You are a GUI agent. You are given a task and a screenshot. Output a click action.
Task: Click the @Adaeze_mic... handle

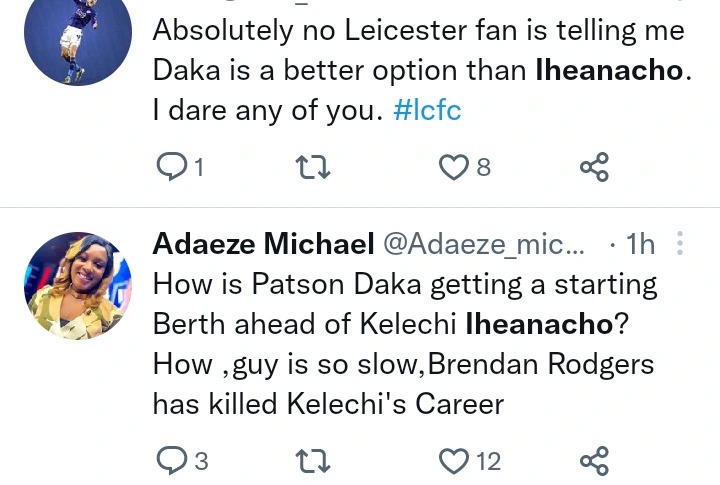point(481,244)
